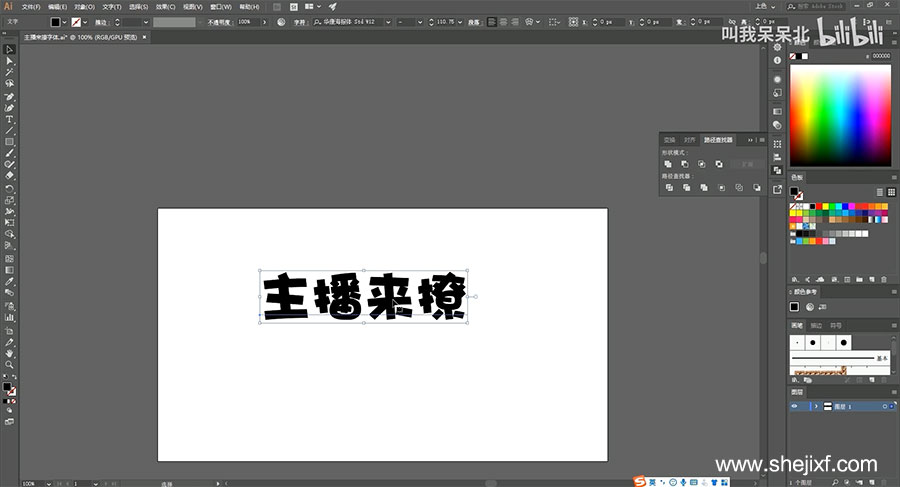Pick the Pen tool
Screen dimensions: 900x487
[9, 96]
